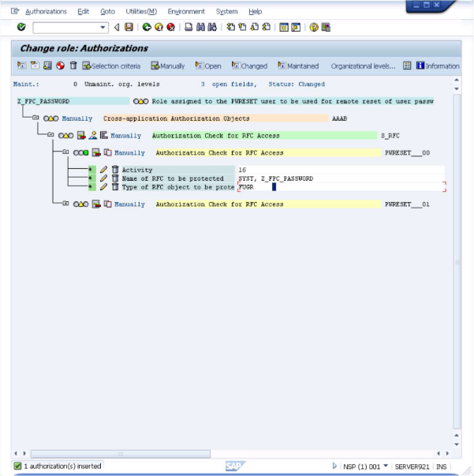Click the delete trash icon in application toolbar

click(73, 66)
